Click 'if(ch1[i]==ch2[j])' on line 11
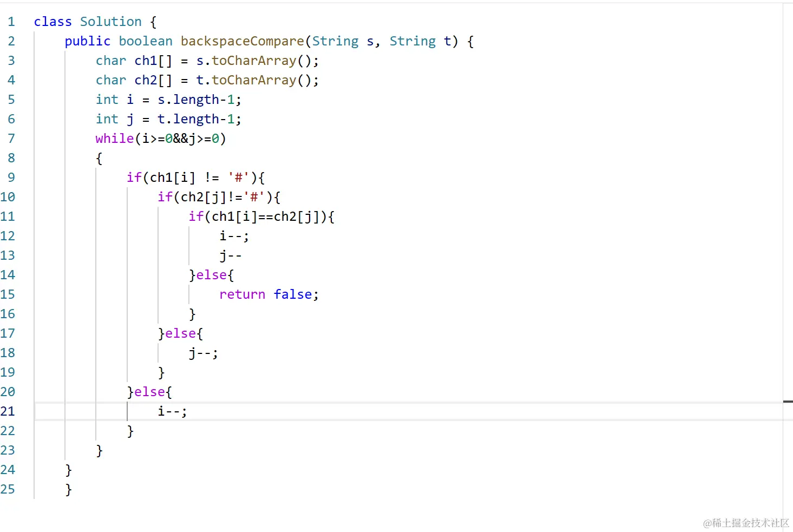 (x=258, y=216)
